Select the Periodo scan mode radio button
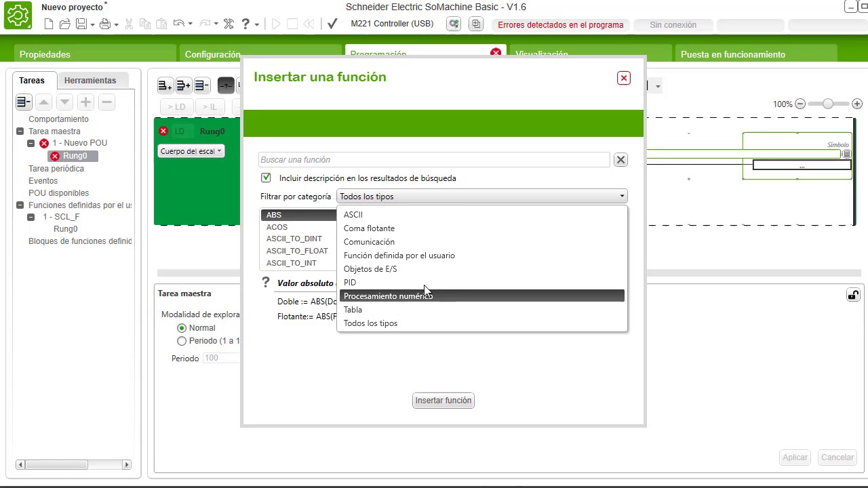 181,341
